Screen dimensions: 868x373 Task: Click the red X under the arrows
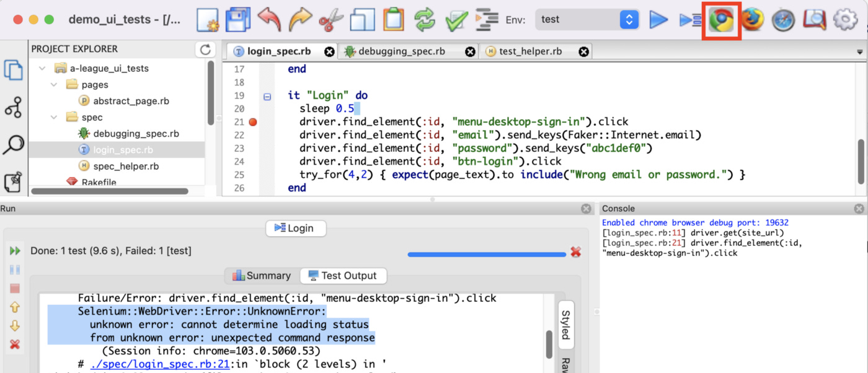coord(15,344)
